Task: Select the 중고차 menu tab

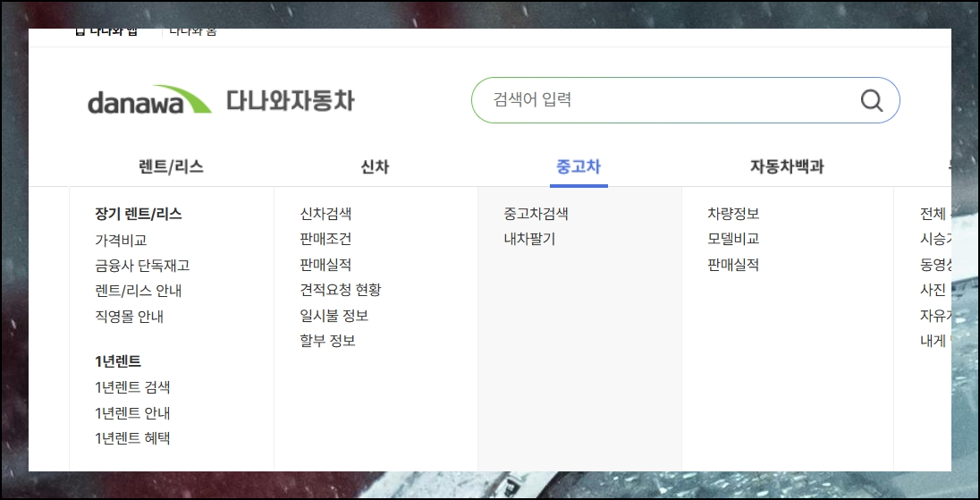Action: click(579, 167)
